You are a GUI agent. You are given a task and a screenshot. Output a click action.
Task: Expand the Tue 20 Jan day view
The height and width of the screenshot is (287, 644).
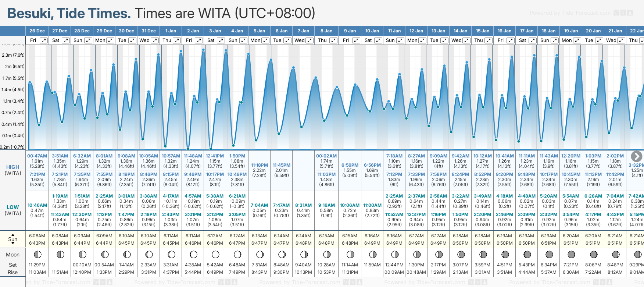pyautogui.click(x=599, y=40)
